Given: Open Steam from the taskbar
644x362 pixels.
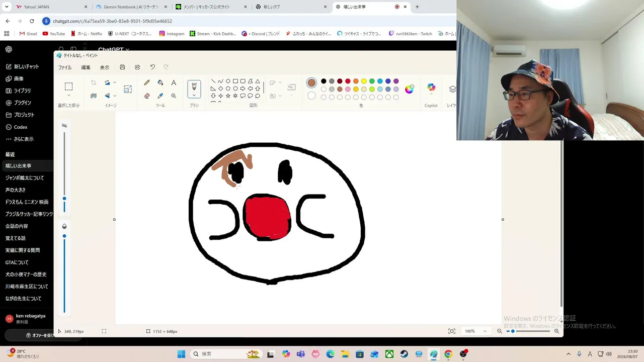Looking at the screenshot, I should 404,354.
